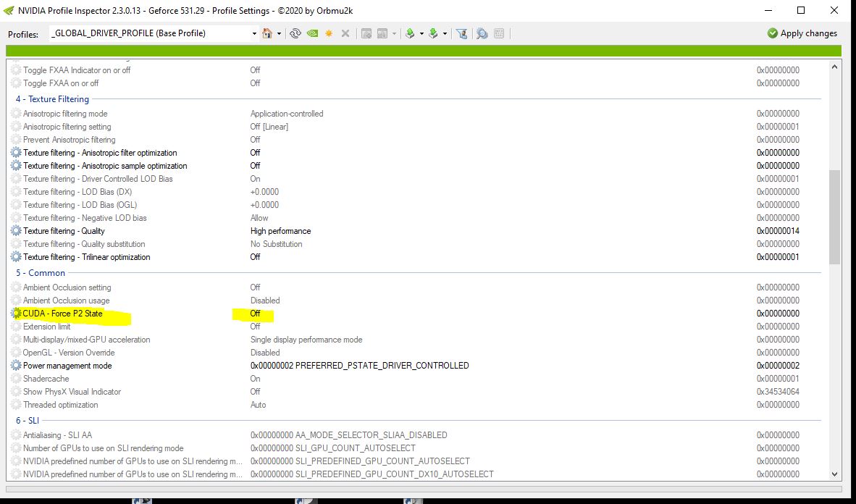856x504 pixels.
Task: Click the Off value of CUDA - Force P2 State
Action: [255, 314]
